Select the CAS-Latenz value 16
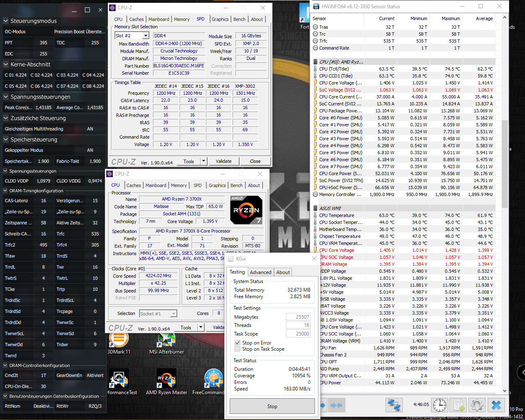The image size is (525, 420). tap(43, 201)
